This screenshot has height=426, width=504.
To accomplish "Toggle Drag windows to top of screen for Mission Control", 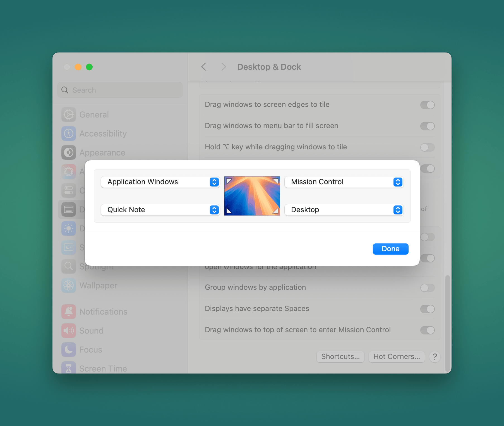I will coord(427,330).
